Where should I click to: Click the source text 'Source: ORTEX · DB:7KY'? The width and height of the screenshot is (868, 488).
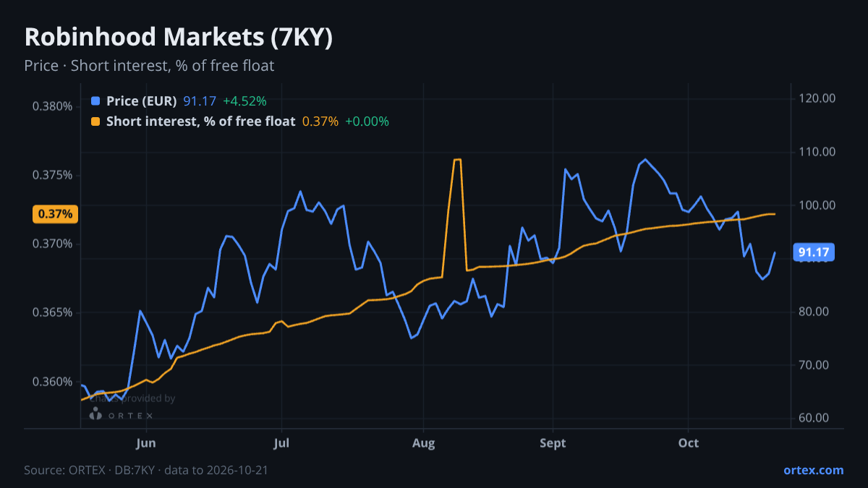point(89,470)
